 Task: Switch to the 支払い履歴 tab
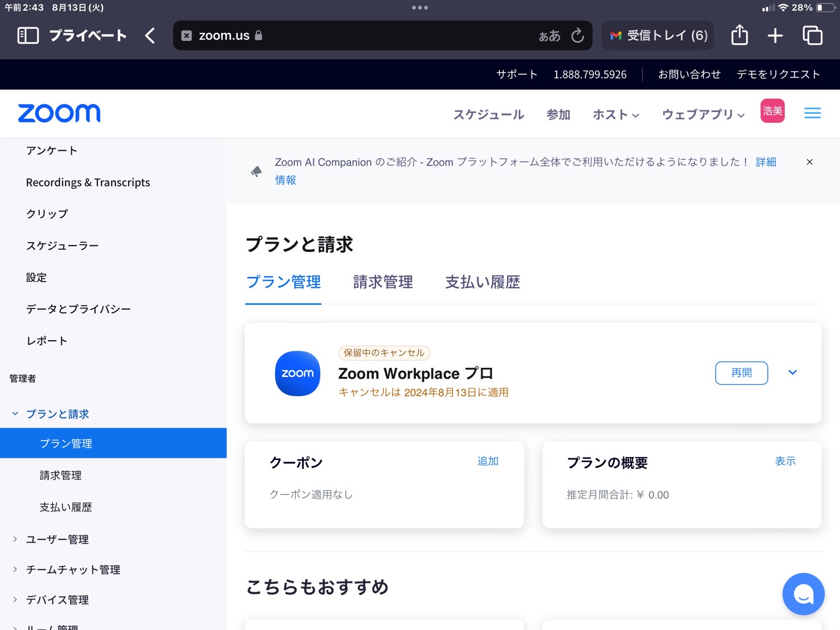coord(482,282)
